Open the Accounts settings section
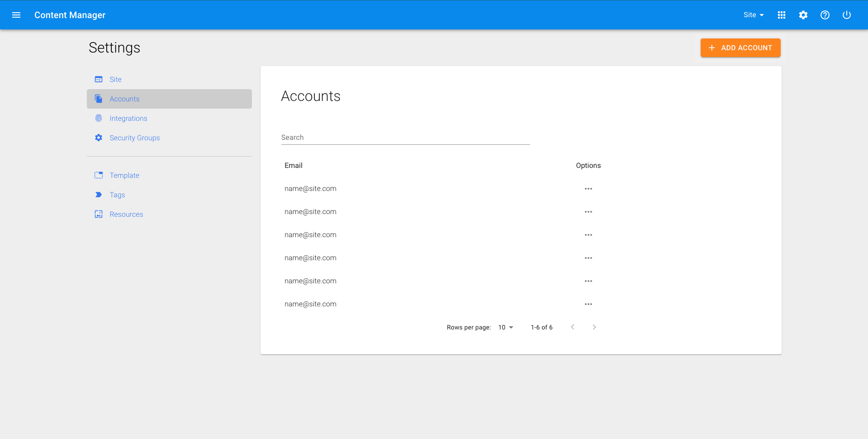This screenshot has width=868, height=439. click(124, 99)
